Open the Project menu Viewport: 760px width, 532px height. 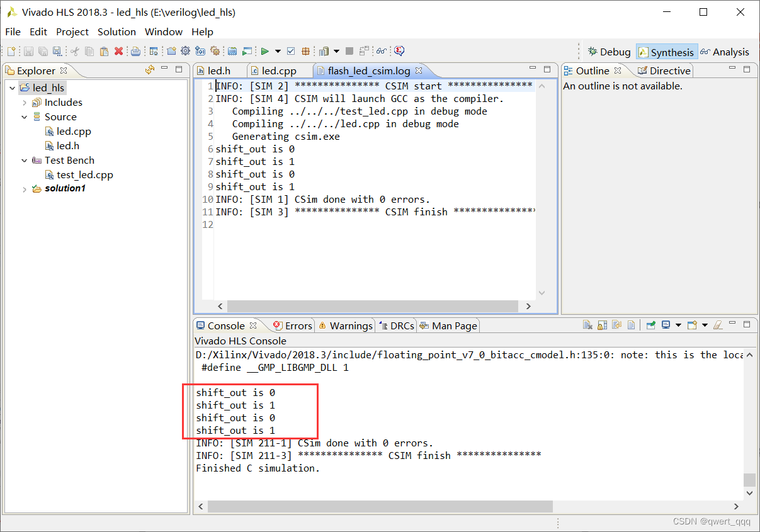[72, 31]
